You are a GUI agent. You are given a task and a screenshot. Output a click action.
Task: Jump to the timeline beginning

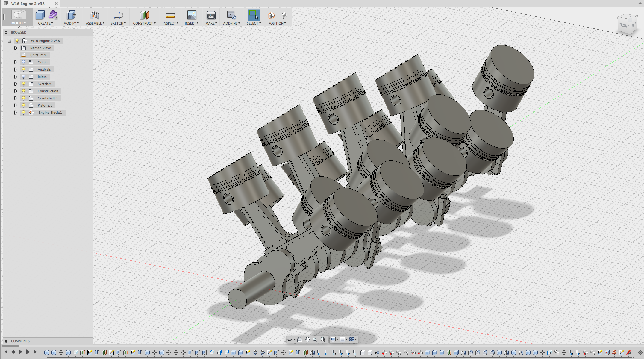5,352
